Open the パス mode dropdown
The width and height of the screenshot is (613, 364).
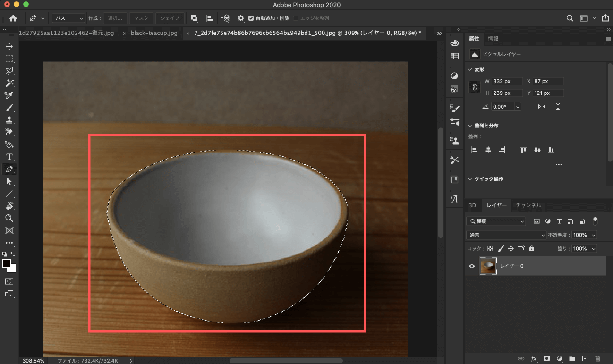pos(68,18)
